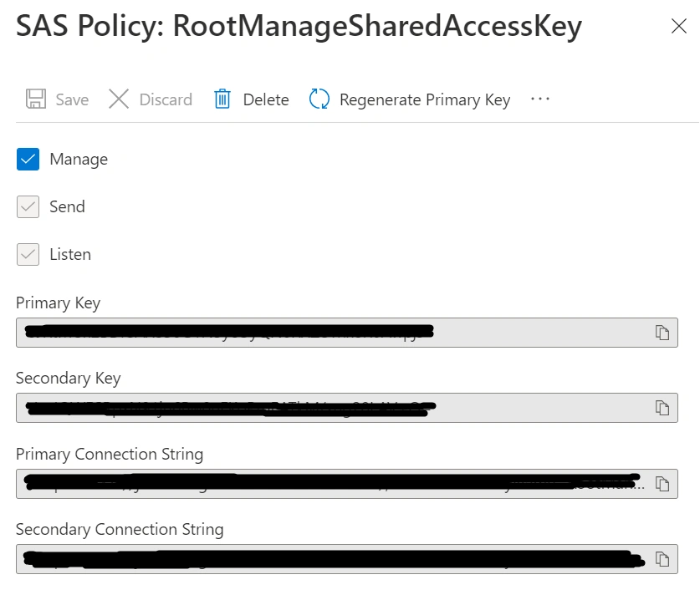This screenshot has width=700, height=595.
Task: Click the Discard X icon
Action: pos(119,99)
